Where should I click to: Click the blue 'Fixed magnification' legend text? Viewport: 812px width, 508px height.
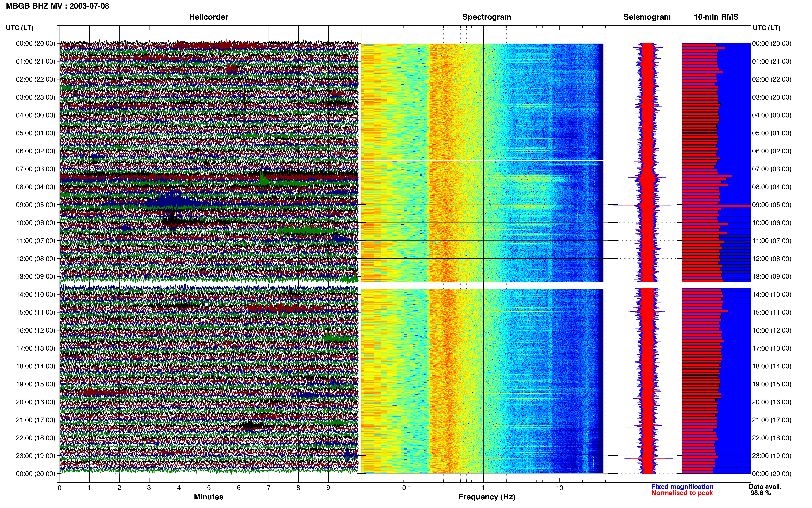click(x=682, y=486)
